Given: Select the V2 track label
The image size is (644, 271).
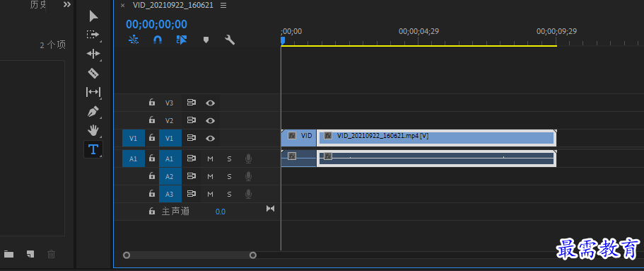Looking at the screenshot, I should 170,120.
